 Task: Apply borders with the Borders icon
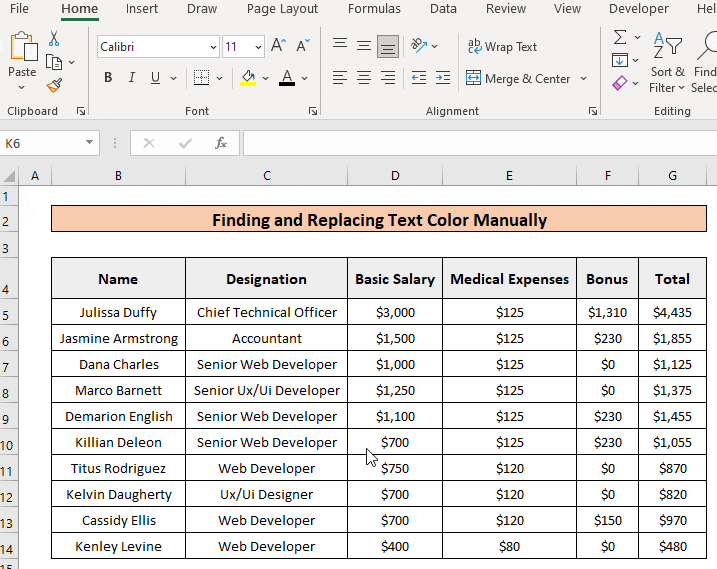click(201, 78)
